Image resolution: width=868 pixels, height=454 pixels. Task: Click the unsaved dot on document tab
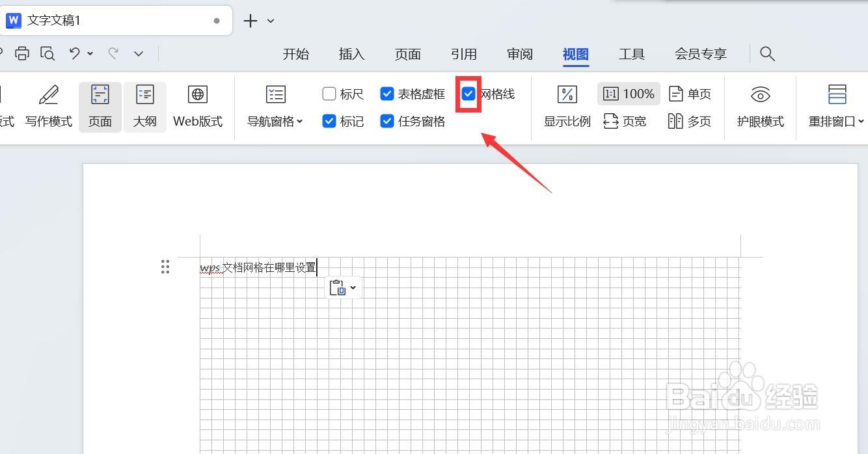tap(217, 21)
